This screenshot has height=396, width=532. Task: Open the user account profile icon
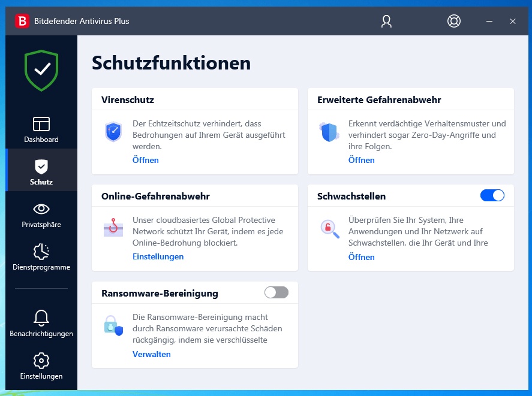[x=386, y=21]
